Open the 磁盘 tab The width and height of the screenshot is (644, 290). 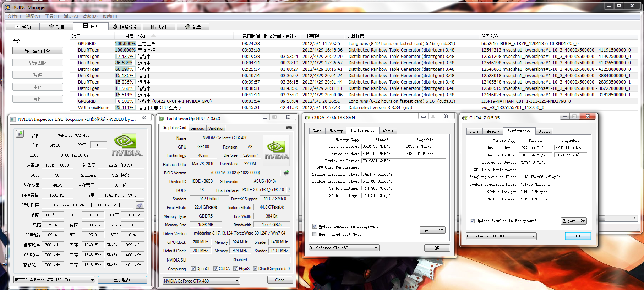(193, 27)
